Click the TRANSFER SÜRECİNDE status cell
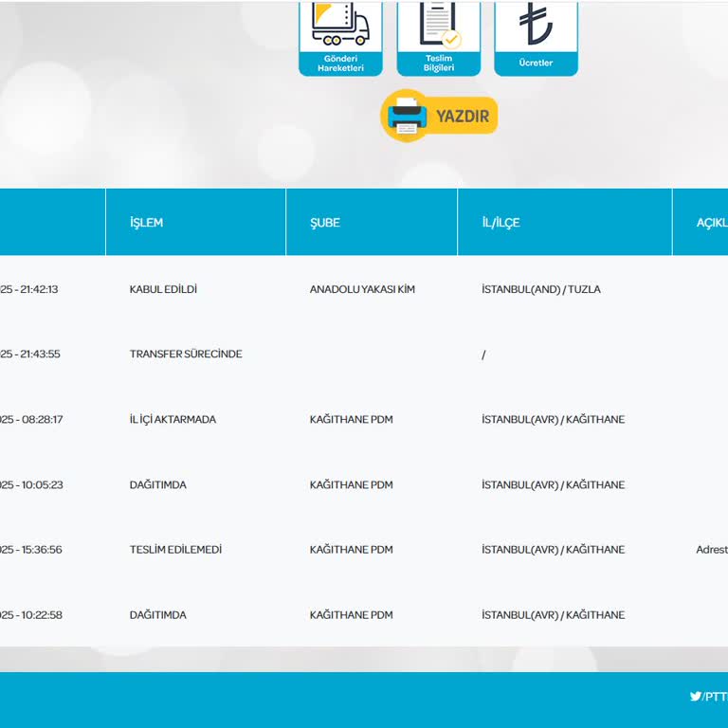Viewport: 728px width, 728px height. click(x=186, y=355)
